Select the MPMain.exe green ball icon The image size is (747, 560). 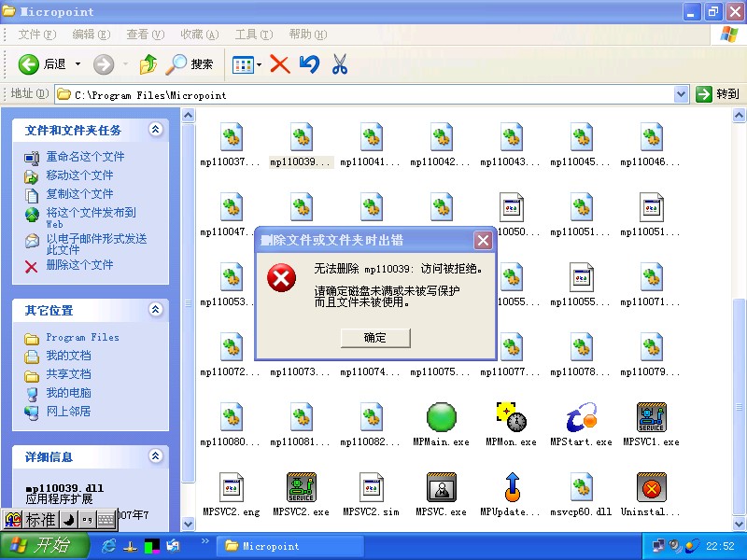pos(441,417)
